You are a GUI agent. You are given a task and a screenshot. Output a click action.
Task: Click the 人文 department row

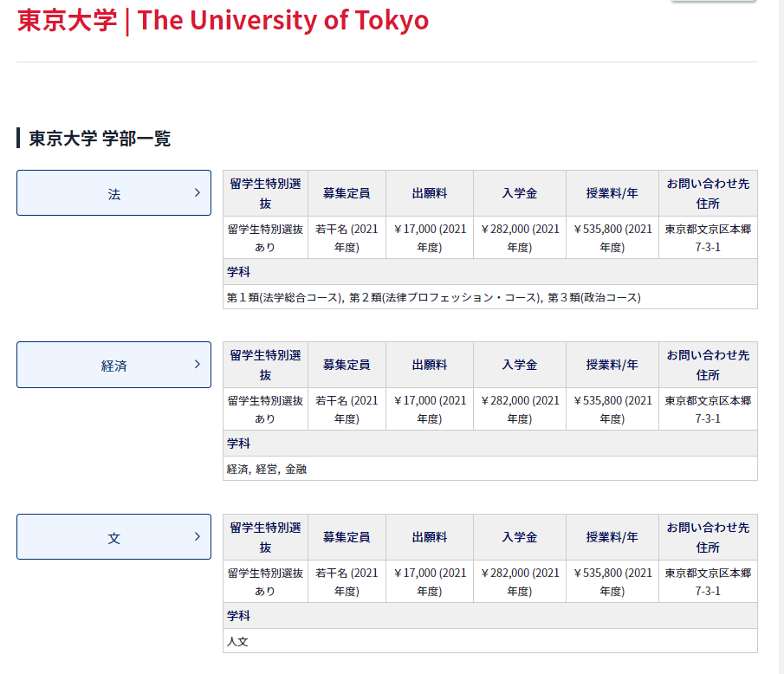click(x=490, y=641)
